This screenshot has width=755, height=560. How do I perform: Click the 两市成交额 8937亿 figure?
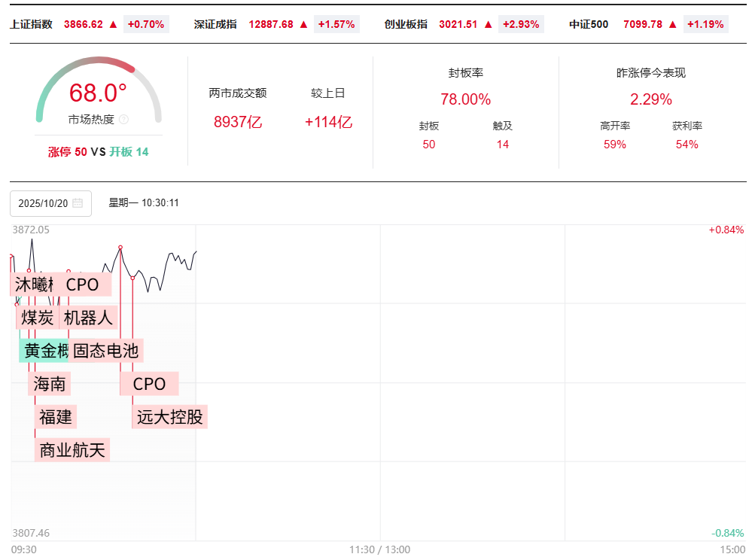click(238, 122)
